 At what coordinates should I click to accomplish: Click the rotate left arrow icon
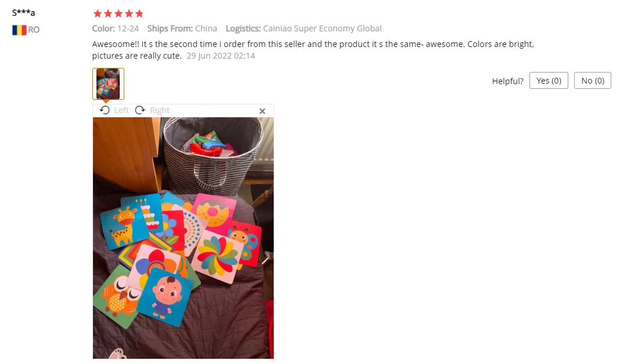point(105,110)
